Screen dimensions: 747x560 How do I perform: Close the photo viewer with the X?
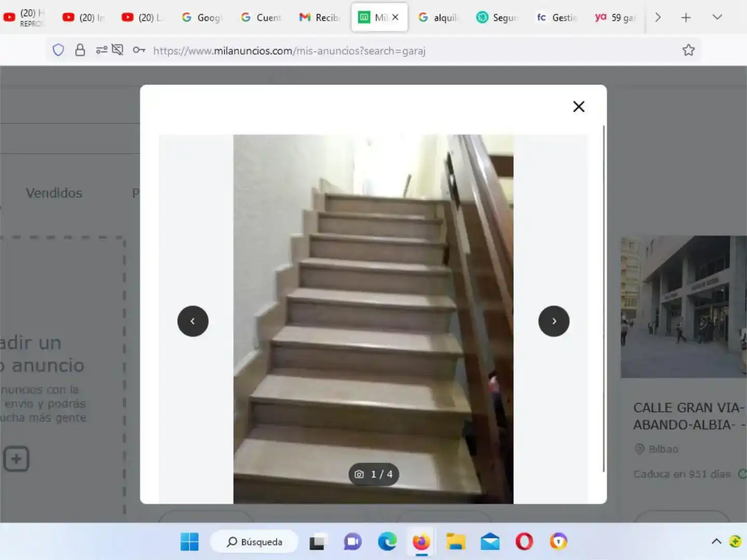click(x=578, y=106)
